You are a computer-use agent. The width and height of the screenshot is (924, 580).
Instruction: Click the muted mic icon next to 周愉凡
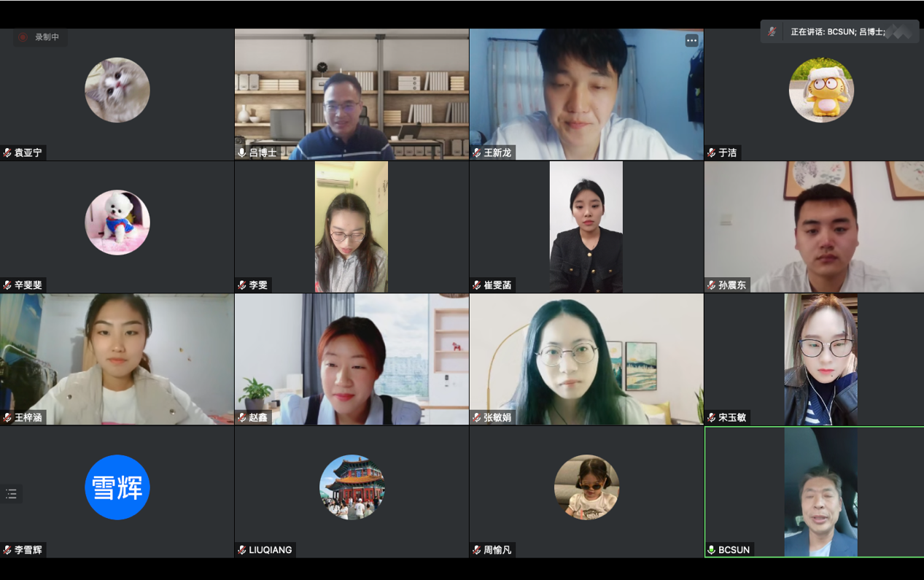pyautogui.click(x=477, y=549)
